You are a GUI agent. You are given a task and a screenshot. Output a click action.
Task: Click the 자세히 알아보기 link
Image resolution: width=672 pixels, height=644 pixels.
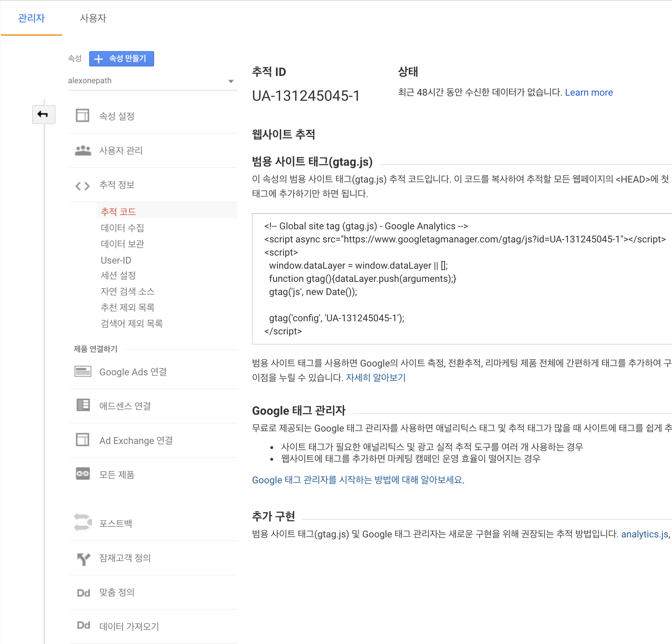pos(375,377)
